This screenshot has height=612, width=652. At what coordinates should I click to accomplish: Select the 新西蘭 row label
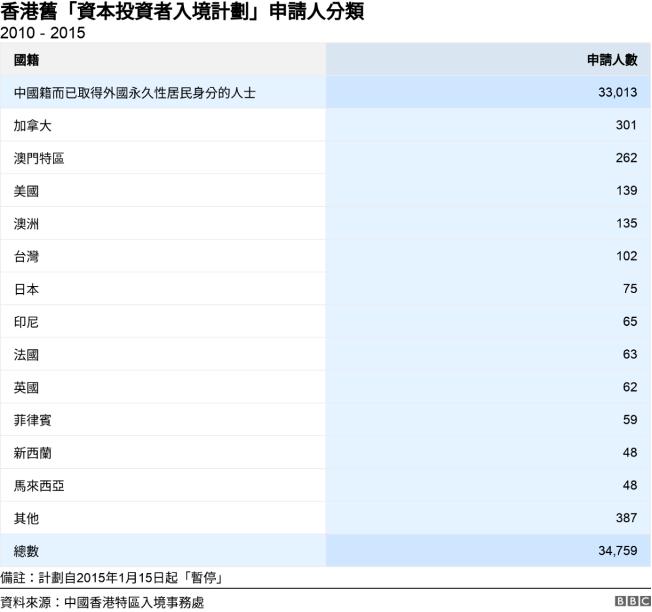point(32,453)
